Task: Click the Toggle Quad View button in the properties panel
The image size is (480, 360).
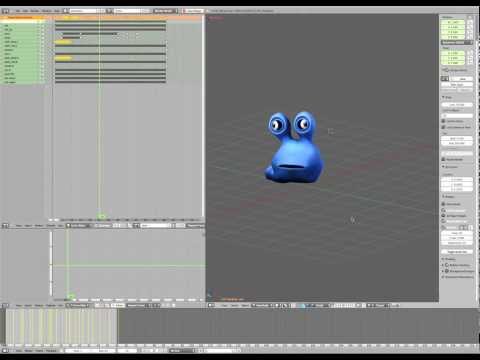Action: (x=457, y=252)
